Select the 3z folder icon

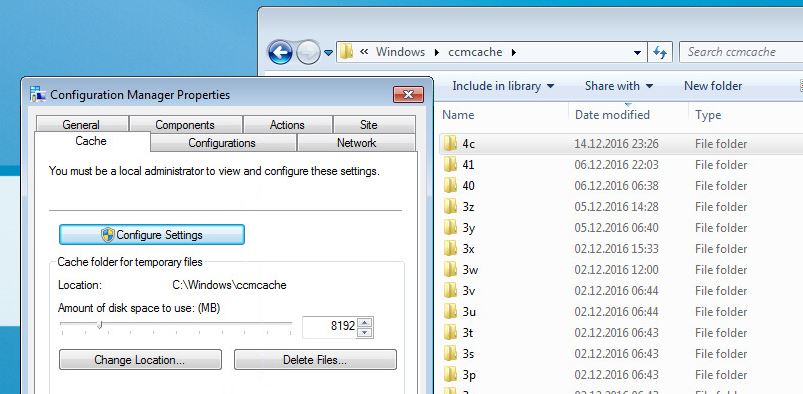pos(450,206)
